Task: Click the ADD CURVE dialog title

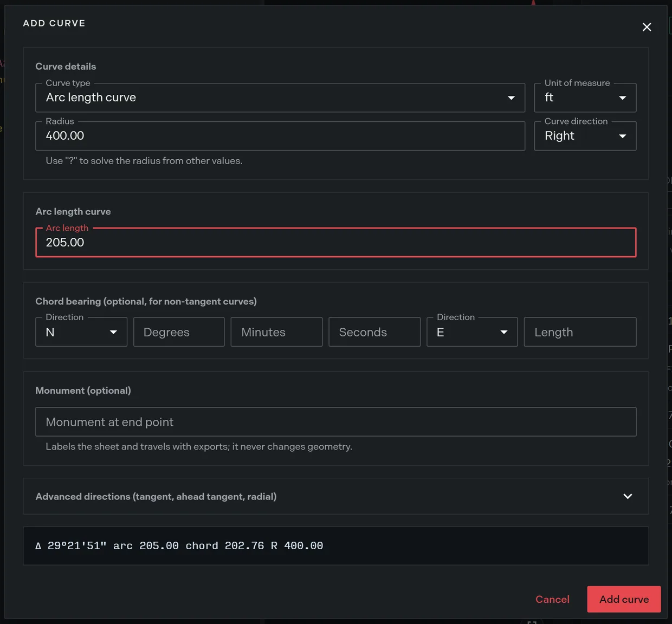Action: tap(54, 23)
